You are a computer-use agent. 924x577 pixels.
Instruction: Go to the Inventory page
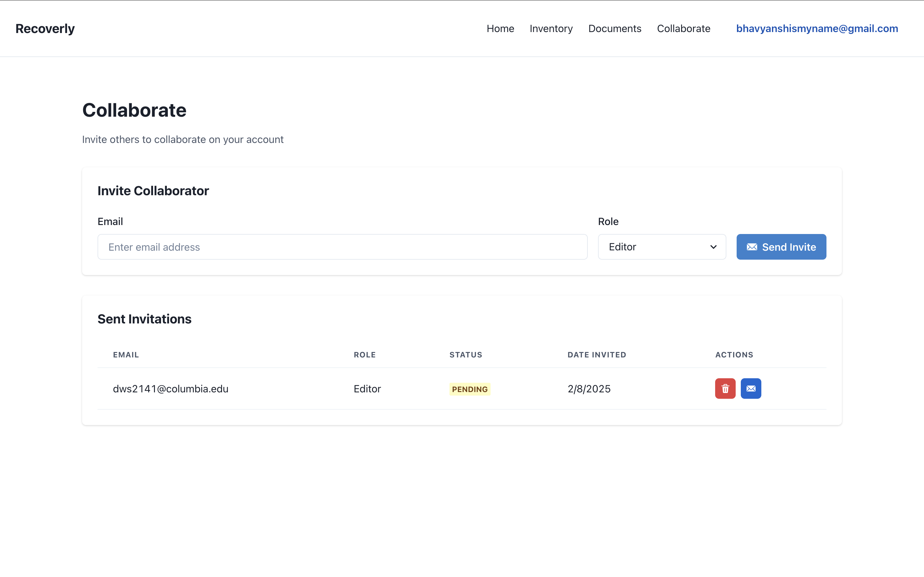[551, 29]
